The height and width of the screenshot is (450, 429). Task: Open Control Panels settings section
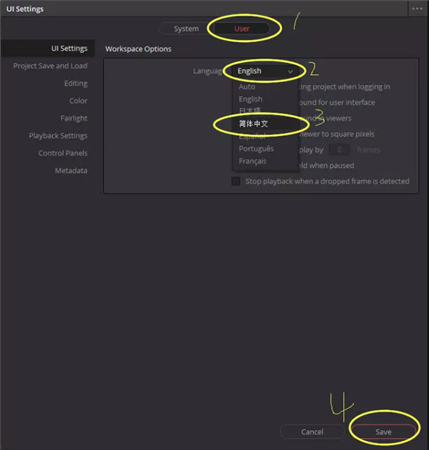pos(63,153)
